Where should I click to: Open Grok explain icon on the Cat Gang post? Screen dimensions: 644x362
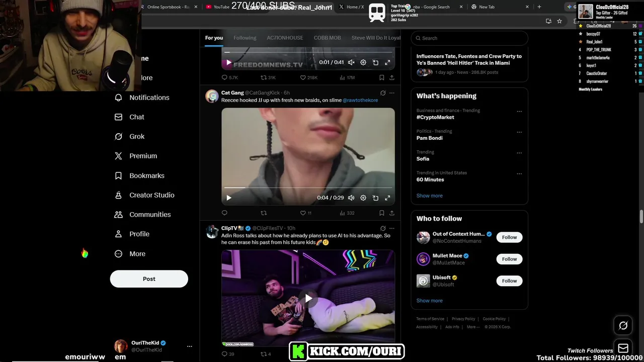(x=383, y=93)
